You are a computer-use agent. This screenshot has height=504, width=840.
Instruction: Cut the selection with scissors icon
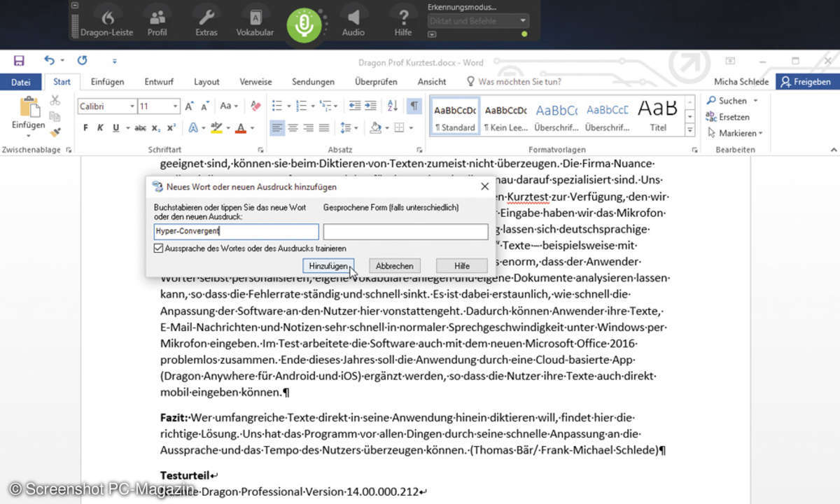55,101
